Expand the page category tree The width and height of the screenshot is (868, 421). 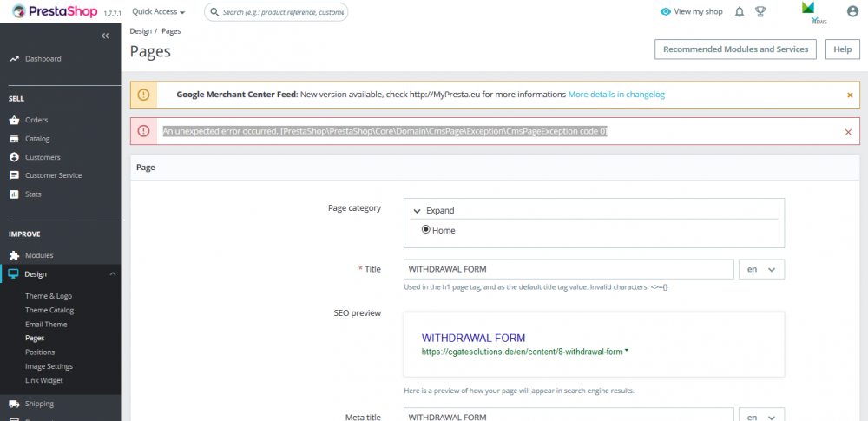coord(434,210)
